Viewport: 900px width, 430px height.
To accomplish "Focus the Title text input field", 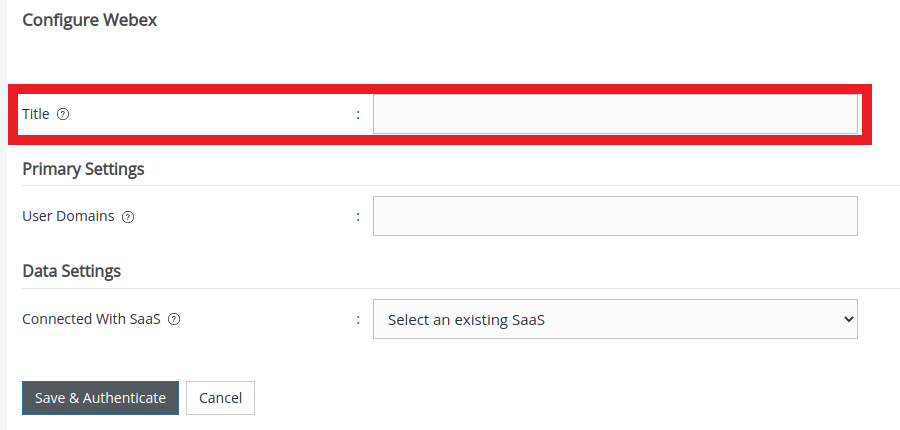I will [x=615, y=114].
